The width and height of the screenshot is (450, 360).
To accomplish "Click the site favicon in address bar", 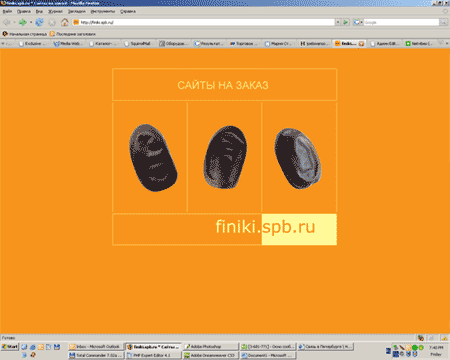I will point(76,22).
